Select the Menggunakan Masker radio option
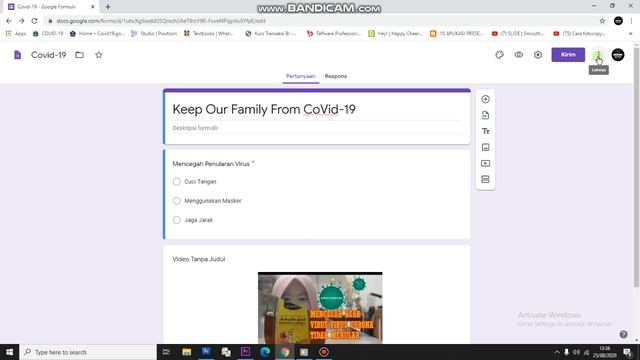Screen dimensions: 640x360 177,201
